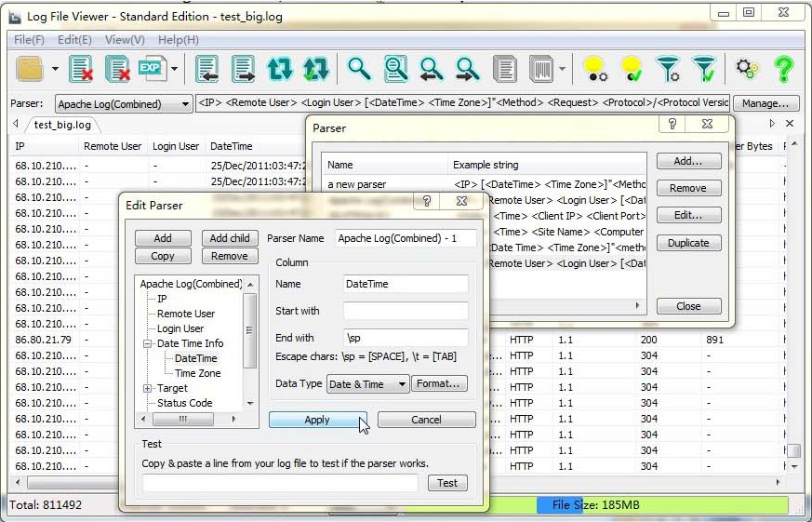
Task: Click the Apply button
Action: pyautogui.click(x=317, y=420)
